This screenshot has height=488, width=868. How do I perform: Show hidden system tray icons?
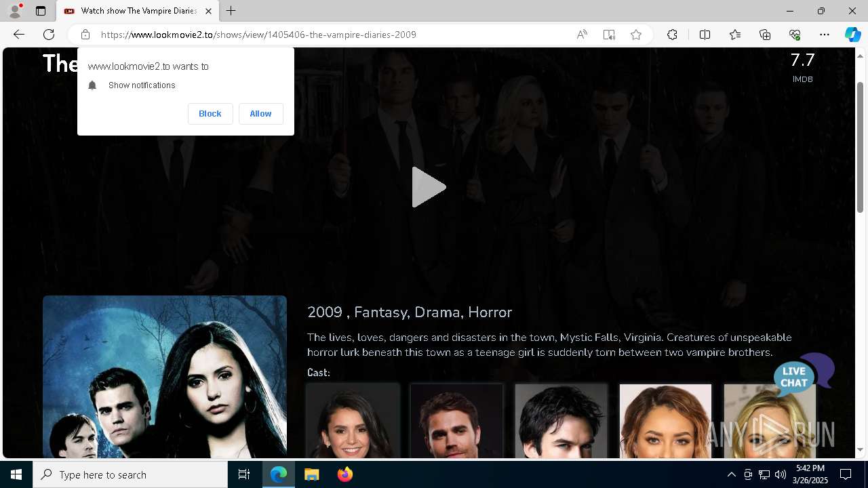[731, 474]
